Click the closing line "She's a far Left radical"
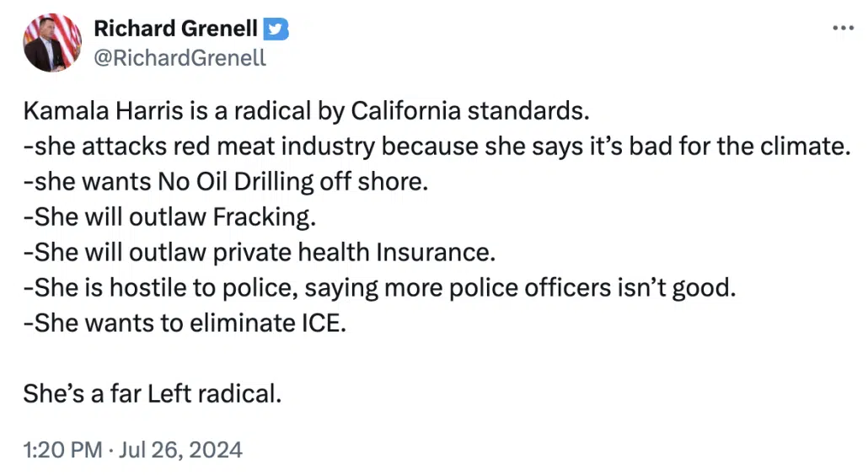The width and height of the screenshot is (868, 476). point(152,393)
